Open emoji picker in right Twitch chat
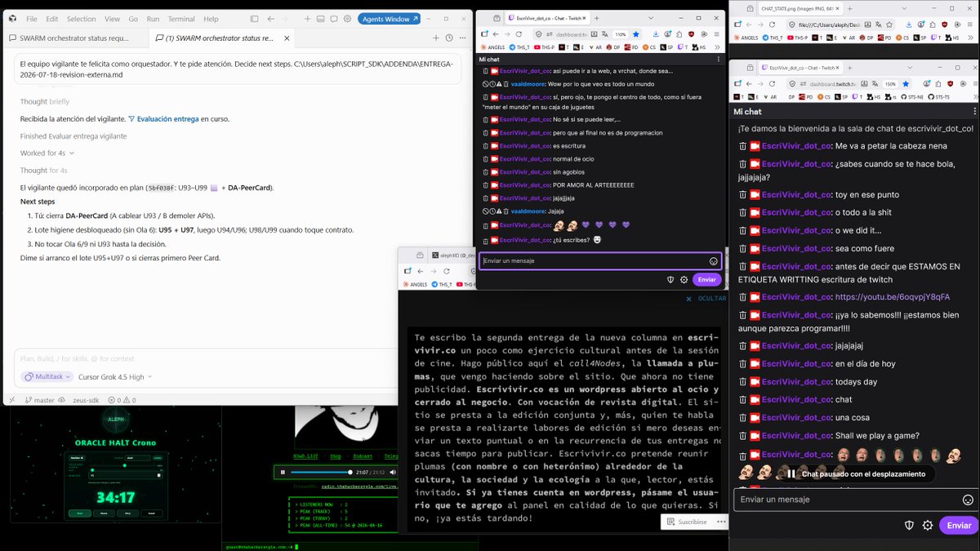The height and width of the screenshot is (551, 980). click(x=968, y=500)
